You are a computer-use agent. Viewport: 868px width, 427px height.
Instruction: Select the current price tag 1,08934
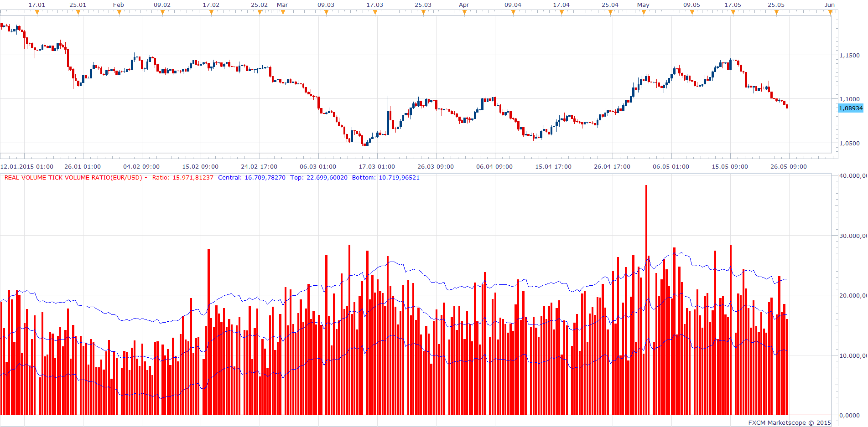click(x=851, y=108)
